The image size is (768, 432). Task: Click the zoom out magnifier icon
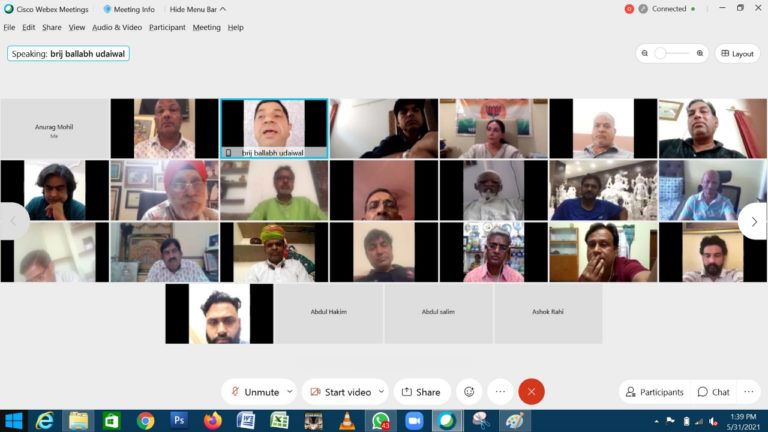click(645, 53)
